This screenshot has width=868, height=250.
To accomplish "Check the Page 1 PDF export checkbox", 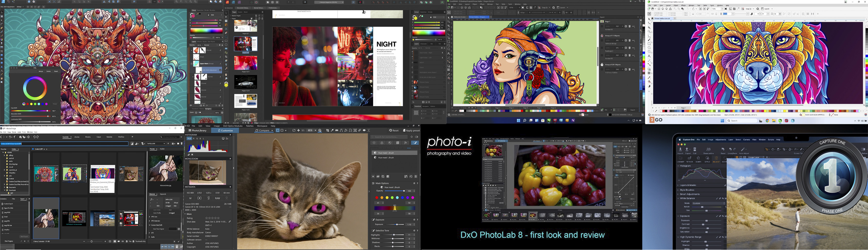I will click(x=602, y=26).
